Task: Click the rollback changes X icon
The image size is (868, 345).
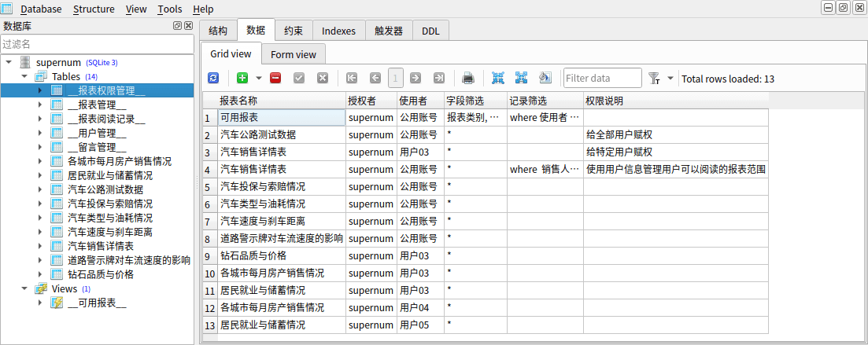Action: click(x=323, y=78)
